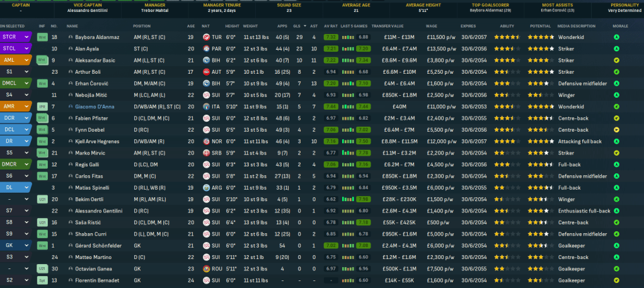Click the player icon beside Gérard Schönfelder
The width and height of the screenshot is (644, 288).
click(70, 245)
